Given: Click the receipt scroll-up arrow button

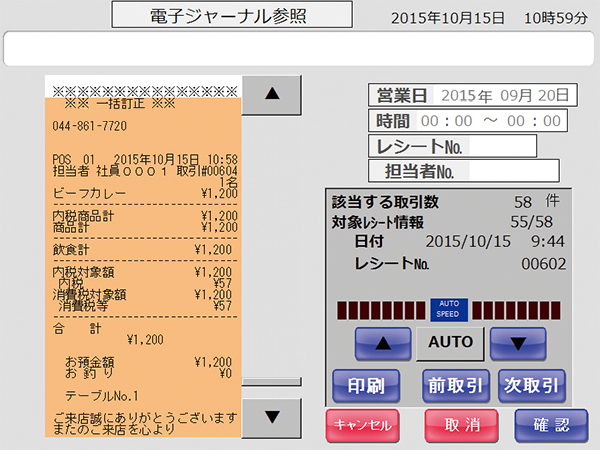Looking at the screenshot, I should pyautogui.click(x=272, y=95).
